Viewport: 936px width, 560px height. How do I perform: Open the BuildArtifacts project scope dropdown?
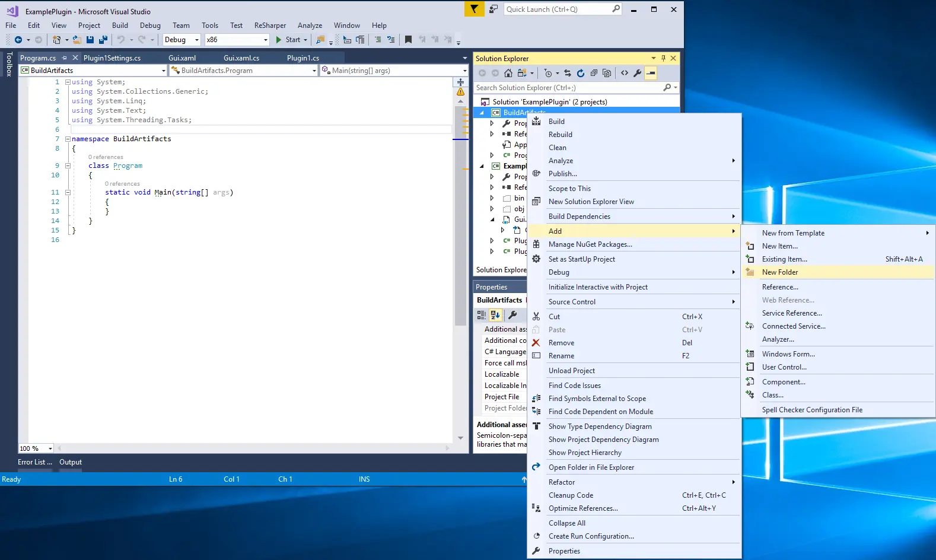[x=94, y=70]
